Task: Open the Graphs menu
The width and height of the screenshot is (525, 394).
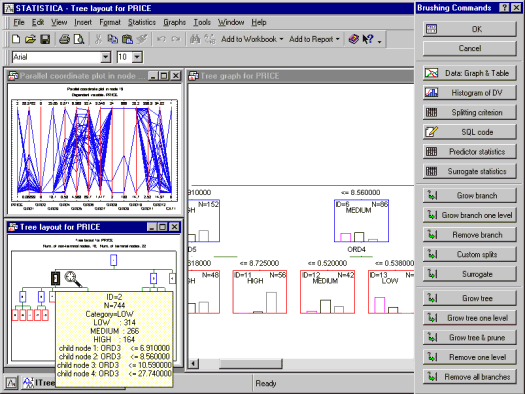Action: click(174, 22)
